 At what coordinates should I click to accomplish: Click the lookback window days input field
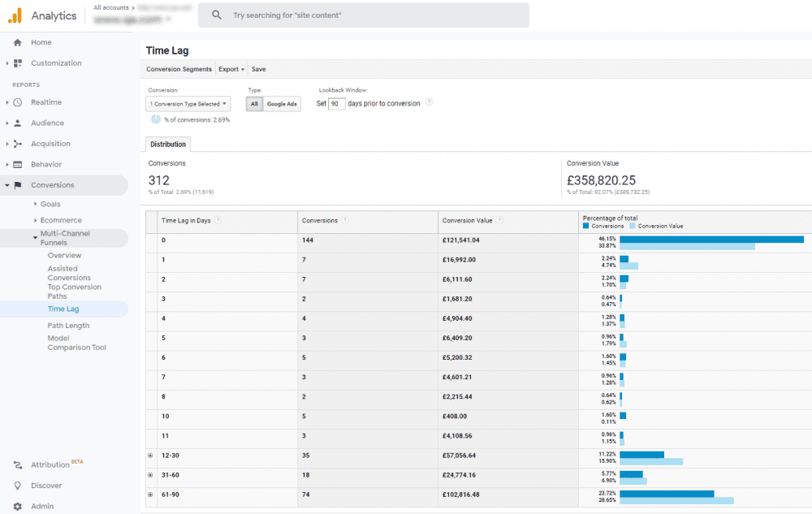point(337,104)
